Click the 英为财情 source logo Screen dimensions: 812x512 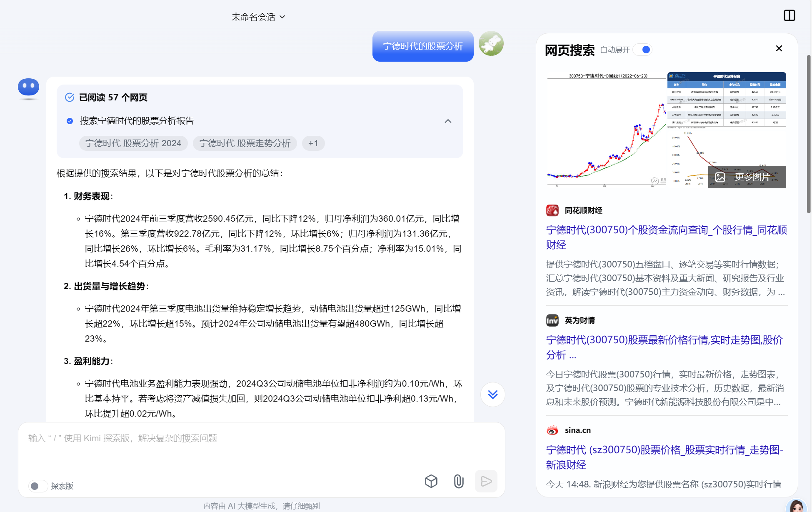point(552,320)
